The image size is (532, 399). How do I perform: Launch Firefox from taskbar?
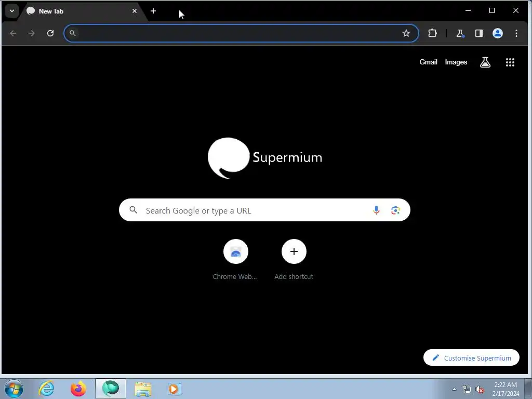[78, 389]
